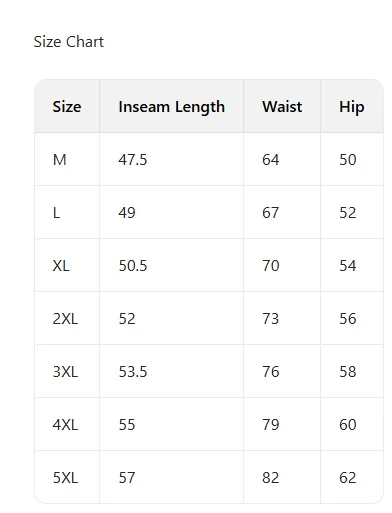This screenshot has height=513, width=392.
Task: Click the 47.5 inseam value
Action: (133, 160)
